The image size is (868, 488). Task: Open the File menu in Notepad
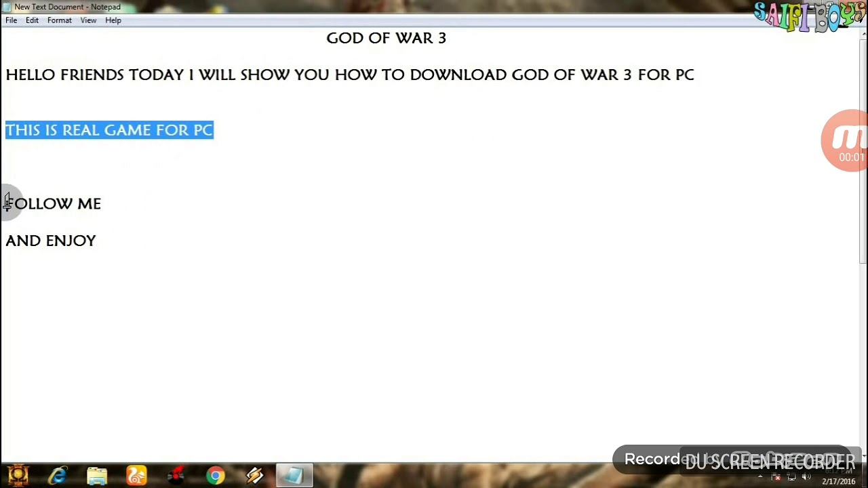coord(11,20)
